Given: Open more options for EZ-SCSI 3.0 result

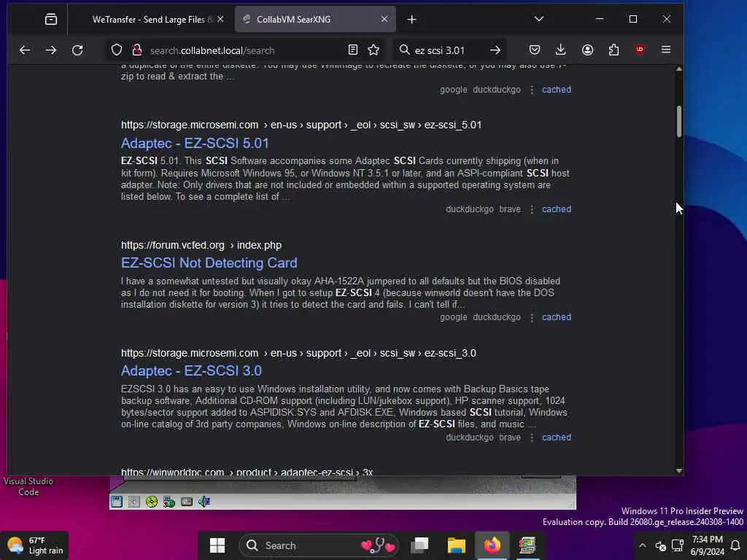Looking at the screenshot, I should point(532,437).
